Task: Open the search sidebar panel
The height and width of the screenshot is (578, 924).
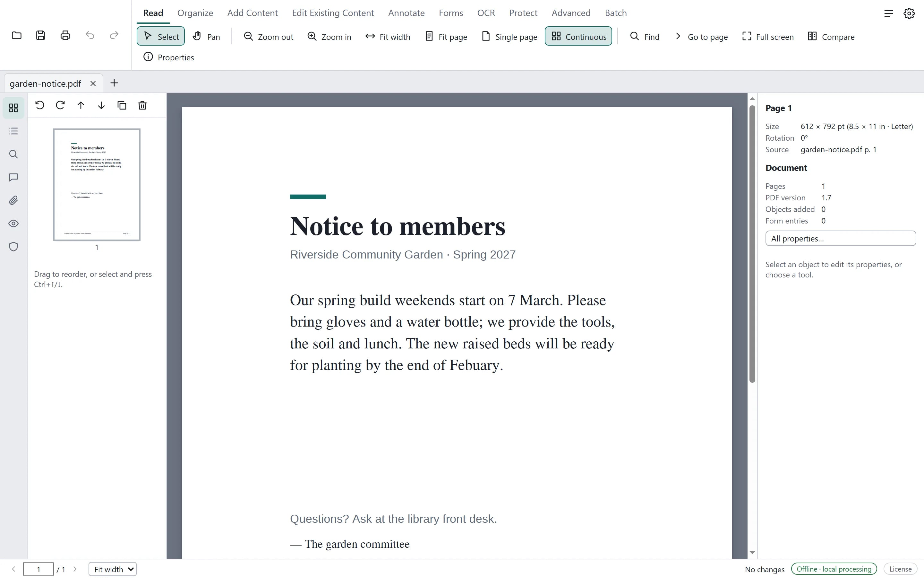Action: coord(13,154)
